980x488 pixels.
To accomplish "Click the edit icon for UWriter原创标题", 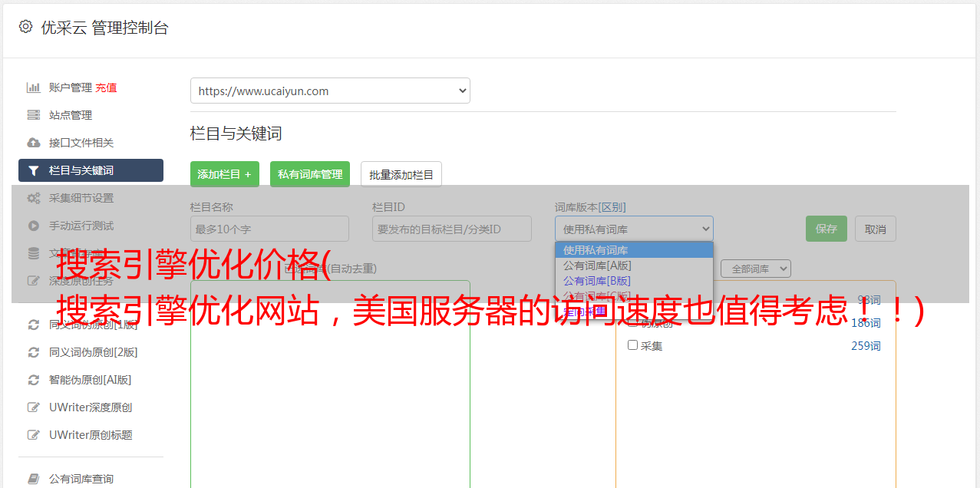I will coord(34,435).
